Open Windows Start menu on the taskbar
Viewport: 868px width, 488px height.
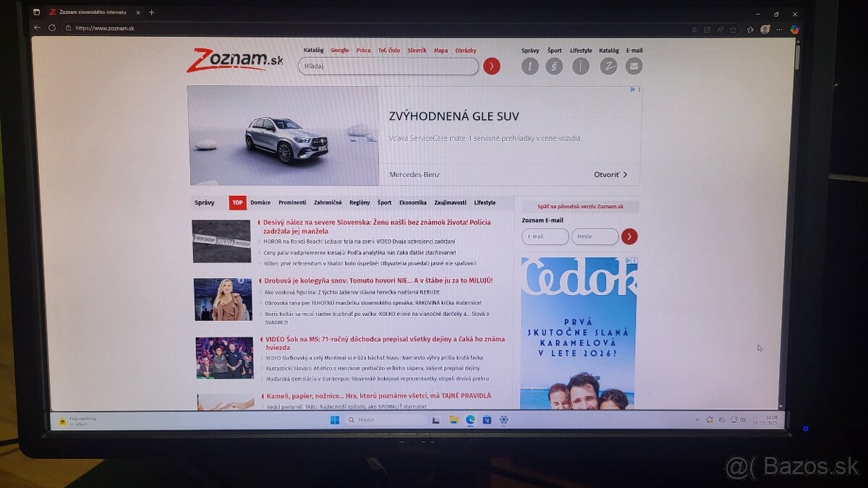pos(333,419)
